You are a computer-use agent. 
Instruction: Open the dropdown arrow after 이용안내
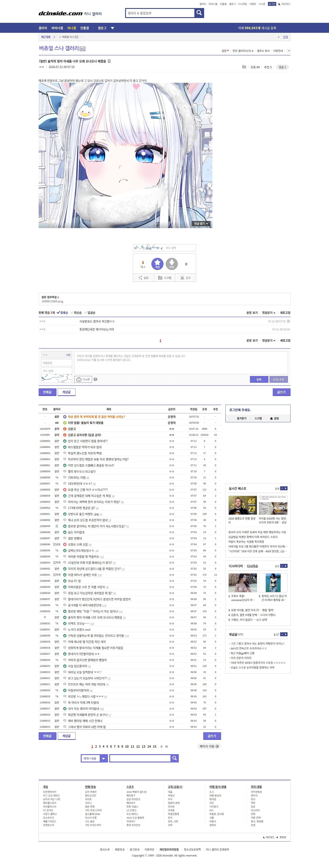pos(289,51)
